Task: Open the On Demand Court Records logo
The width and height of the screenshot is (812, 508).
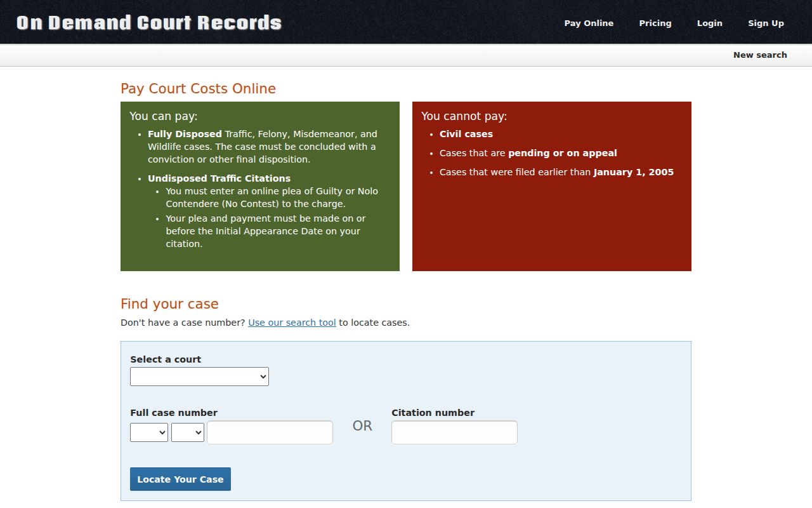Action: [x=149, y=23]
